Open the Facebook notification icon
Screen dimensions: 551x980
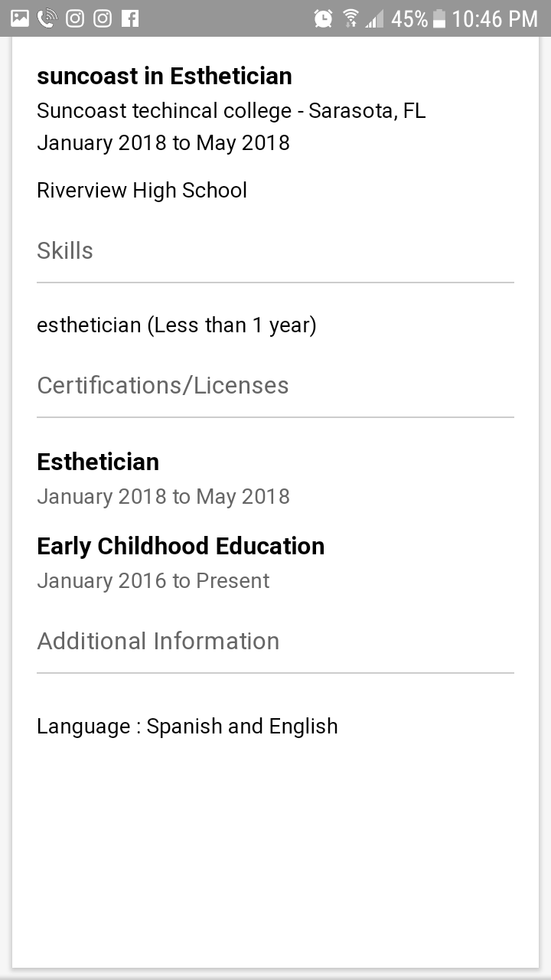click(130, 18)
